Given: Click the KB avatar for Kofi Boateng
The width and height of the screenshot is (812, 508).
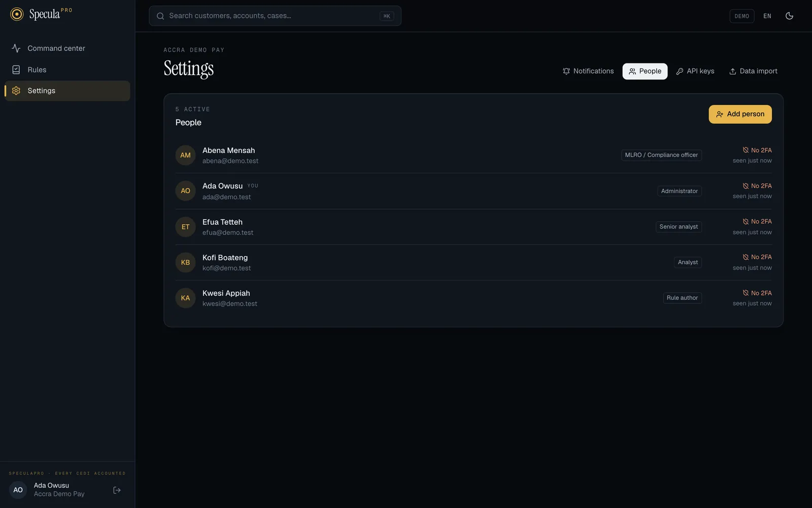Looking at the screenshot, I should [185, 263].
